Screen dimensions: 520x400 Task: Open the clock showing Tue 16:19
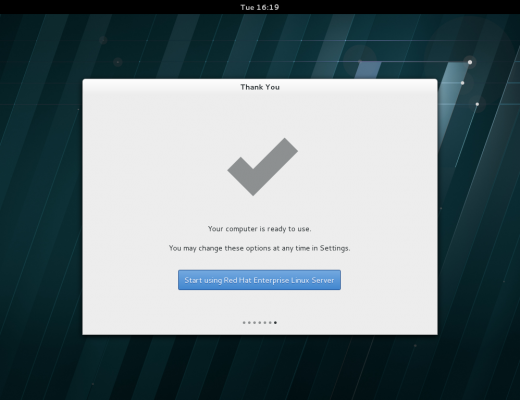coord(260,7)
